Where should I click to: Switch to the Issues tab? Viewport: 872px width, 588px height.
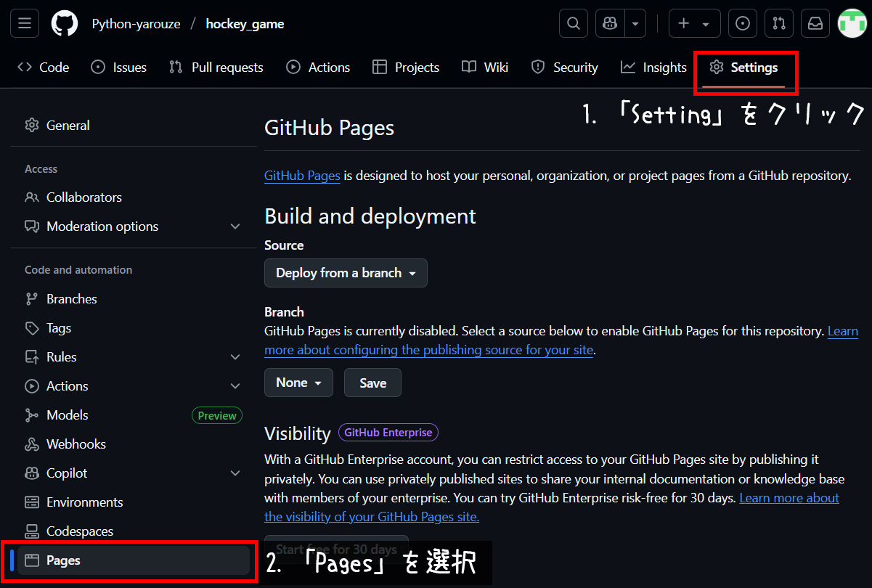[x=119, y=68]
